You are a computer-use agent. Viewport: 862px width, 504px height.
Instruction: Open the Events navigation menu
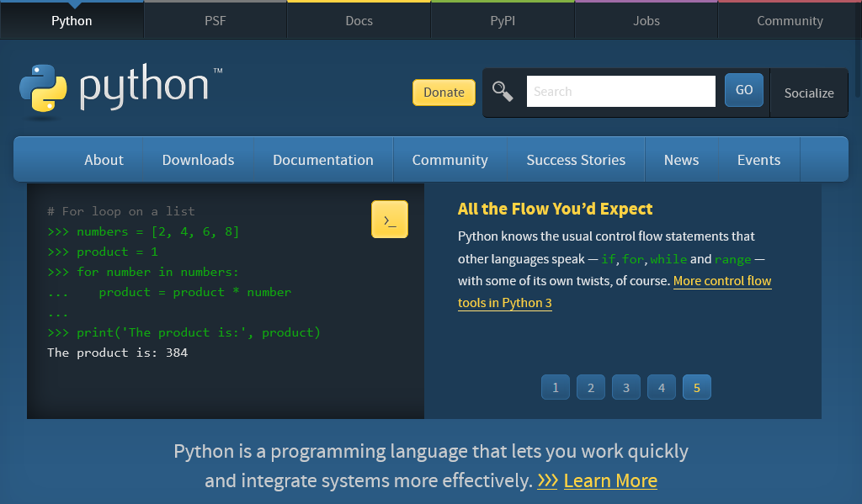759,160
